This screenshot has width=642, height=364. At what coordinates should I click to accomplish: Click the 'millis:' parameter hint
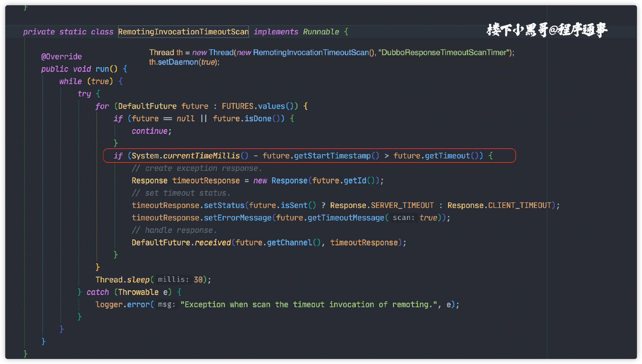coord(173,279)
